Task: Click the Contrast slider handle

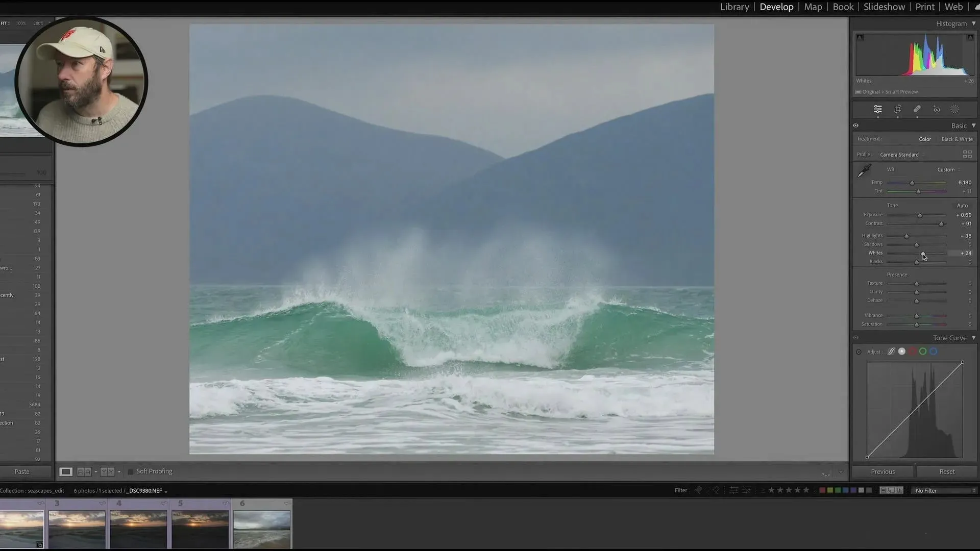Action: coord(941,224)
